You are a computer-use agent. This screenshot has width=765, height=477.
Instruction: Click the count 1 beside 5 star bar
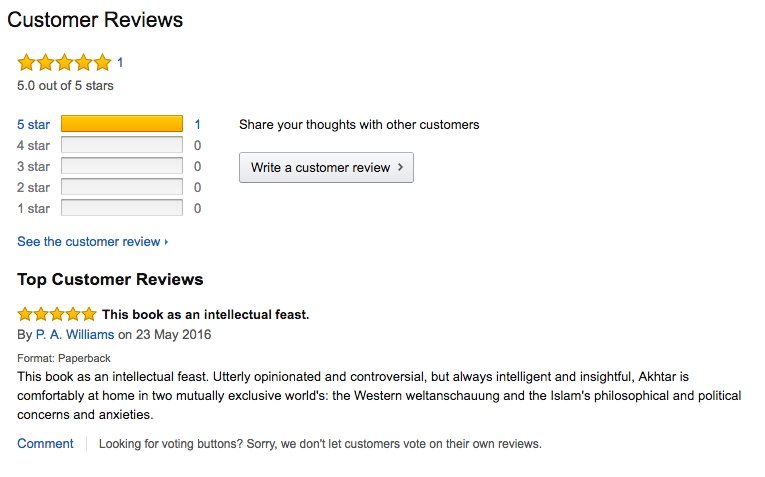click(x=198, y=125)
